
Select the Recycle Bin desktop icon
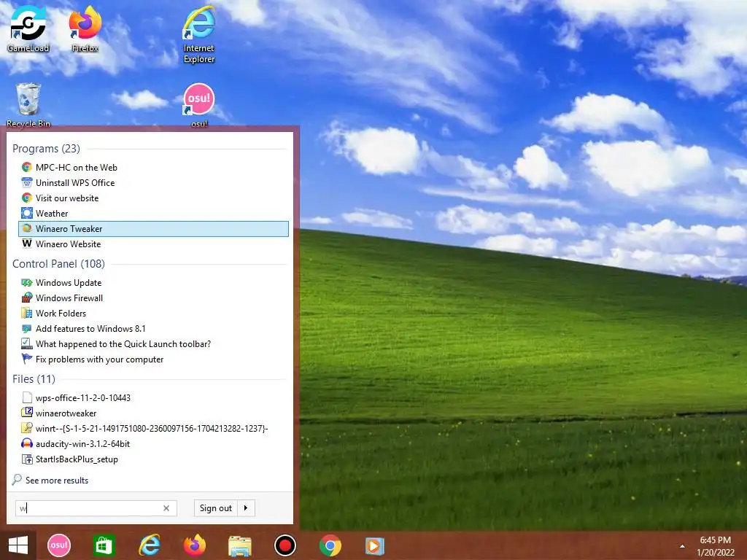click(x=28, y=105)
